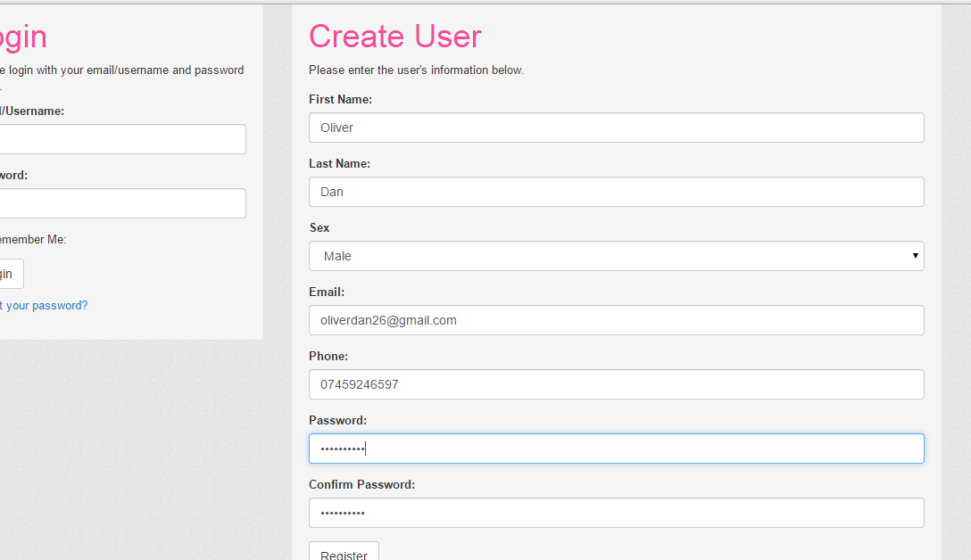Screen dimensions: 971x560
Task: Click the "Remember Me:" label
Action: click(x=32, y=240)
